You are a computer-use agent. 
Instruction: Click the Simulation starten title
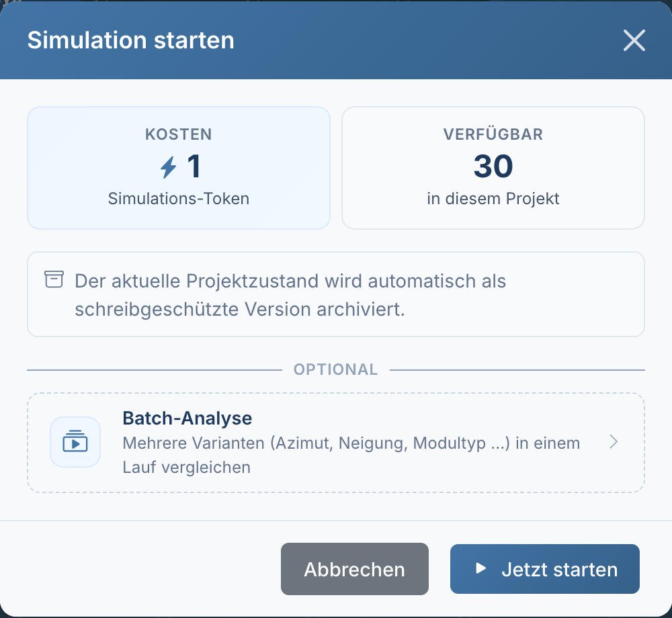click(x=131, y=40)
